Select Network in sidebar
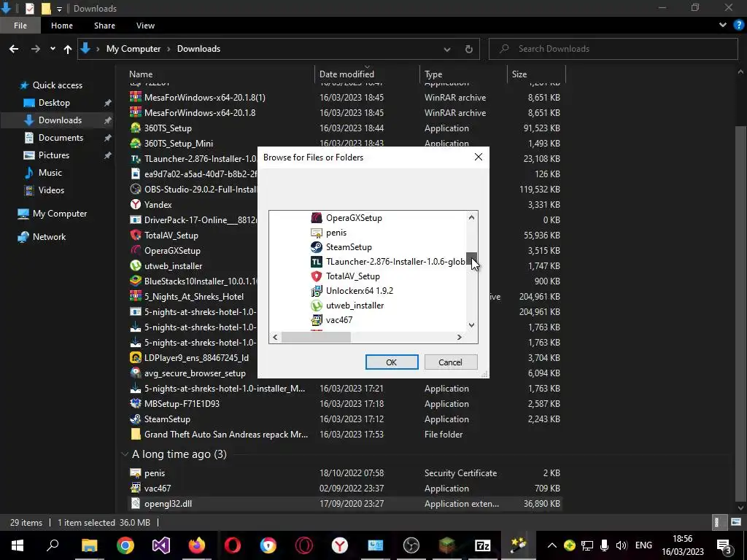Image resolution: width=747 pixels, height=560 pixels. tap(49, 237)
